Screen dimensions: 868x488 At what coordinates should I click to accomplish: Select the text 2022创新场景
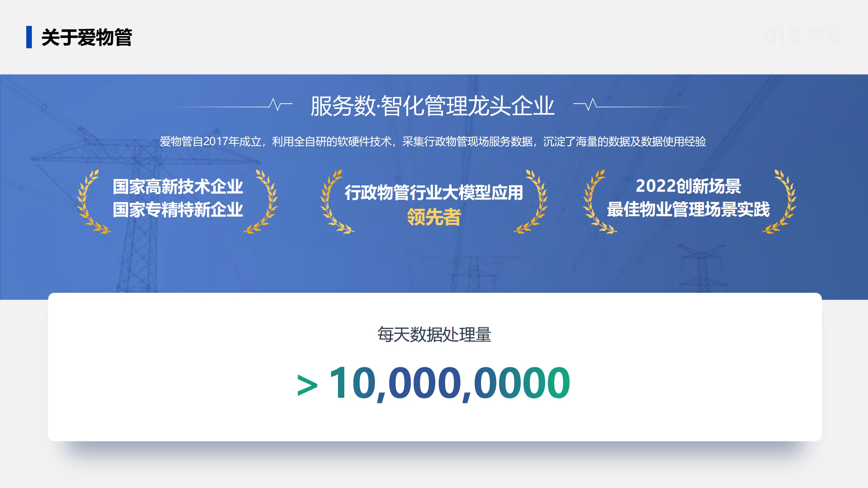pos(688,186)
